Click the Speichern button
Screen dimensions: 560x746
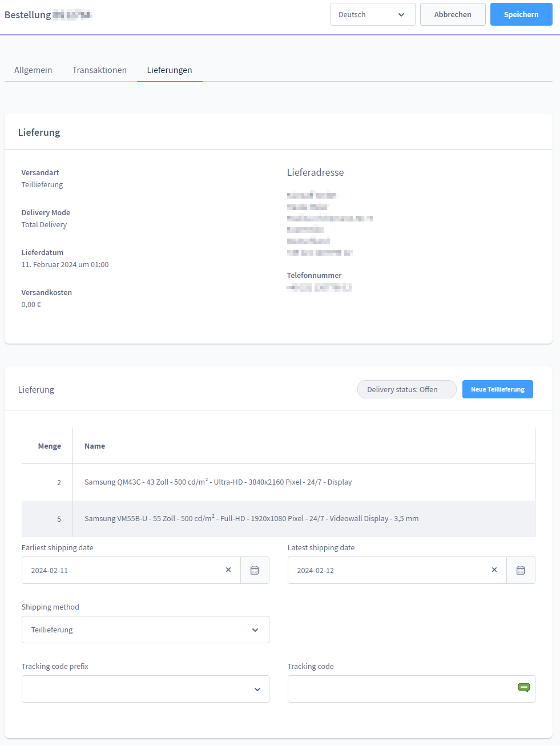(x=521, y=14)
